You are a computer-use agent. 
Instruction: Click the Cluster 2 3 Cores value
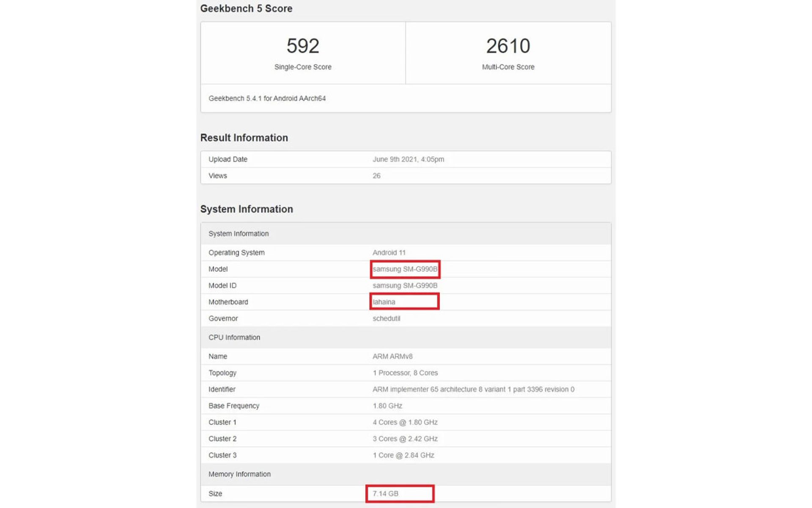coord(405,439)
